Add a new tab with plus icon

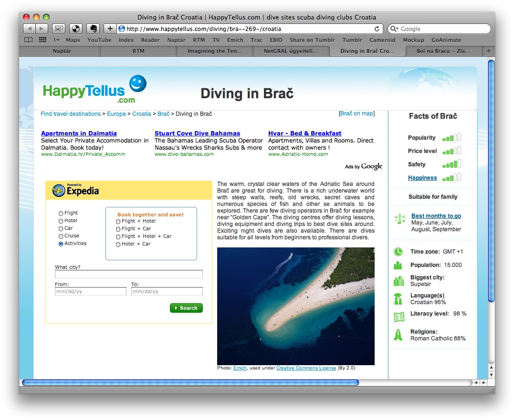488,51
